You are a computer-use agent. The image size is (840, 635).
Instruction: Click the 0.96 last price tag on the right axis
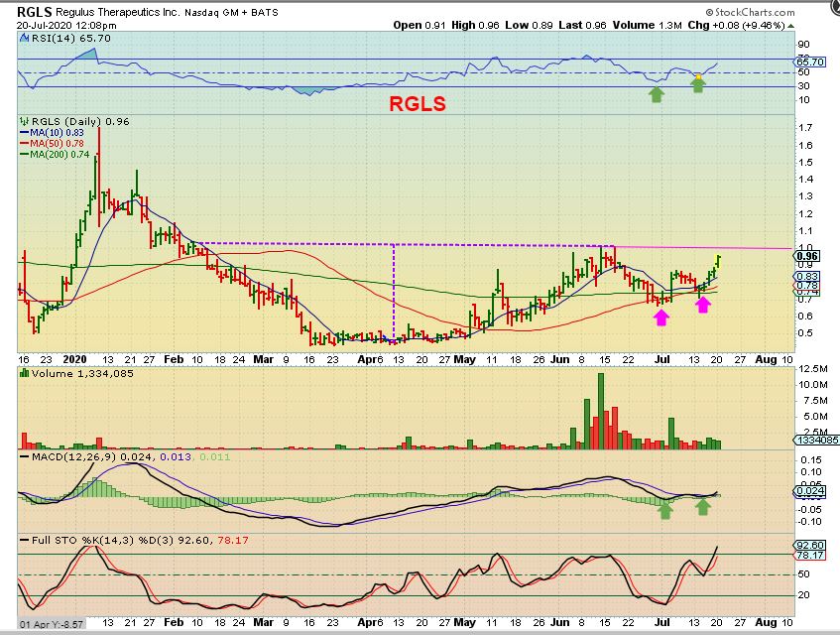[806, 255]
